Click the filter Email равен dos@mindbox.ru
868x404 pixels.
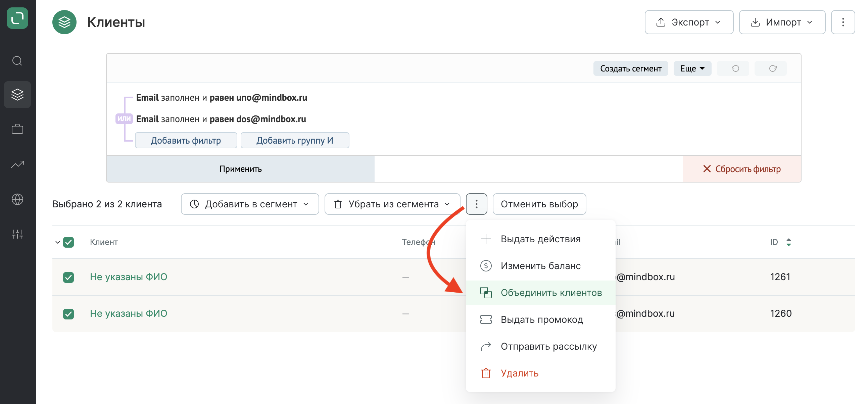[221, 119]
